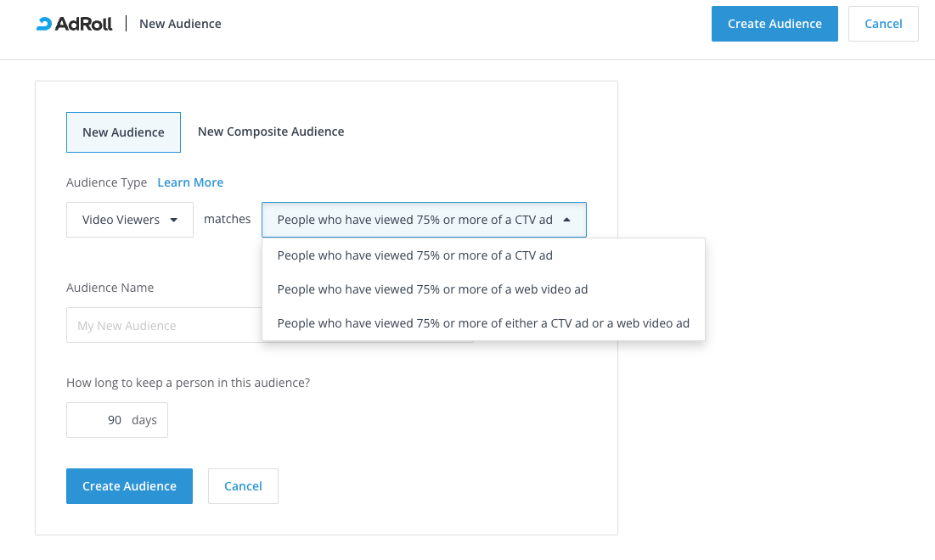Switch to the New Composite Audience tab
Image resolution: width=935 pixels, height=560 pixels.
(x=271, y=132)
